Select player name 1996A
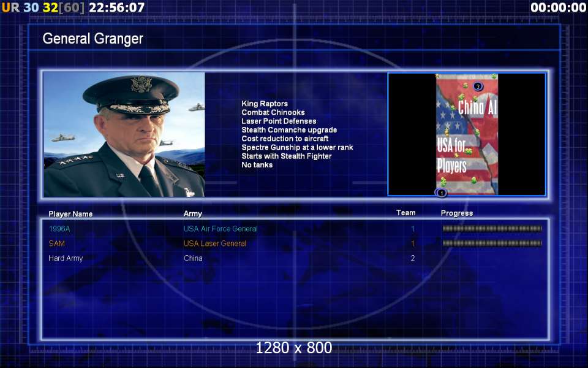Image resolution: width=588 pixels, height=368 pixels. 59,229
